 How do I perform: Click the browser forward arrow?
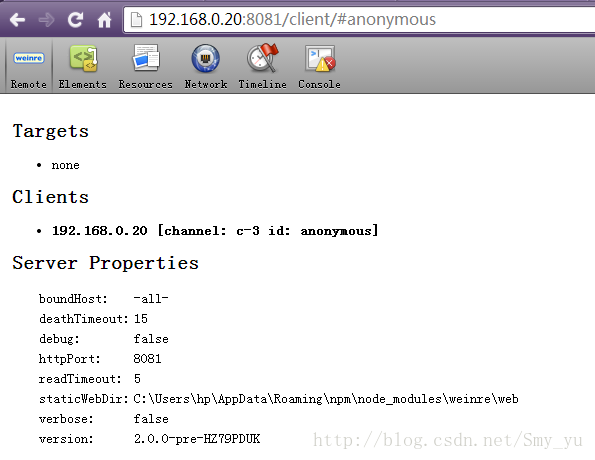46,19
